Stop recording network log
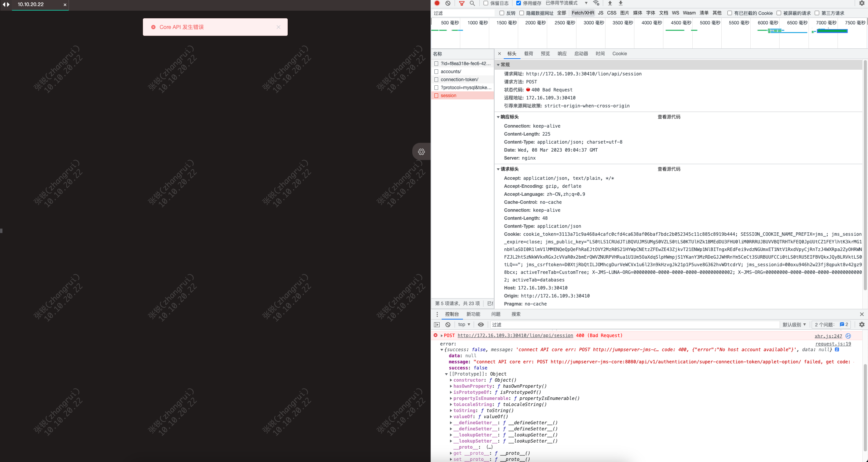The height and width of the screenshot is (462, 868). coord(437,3)
